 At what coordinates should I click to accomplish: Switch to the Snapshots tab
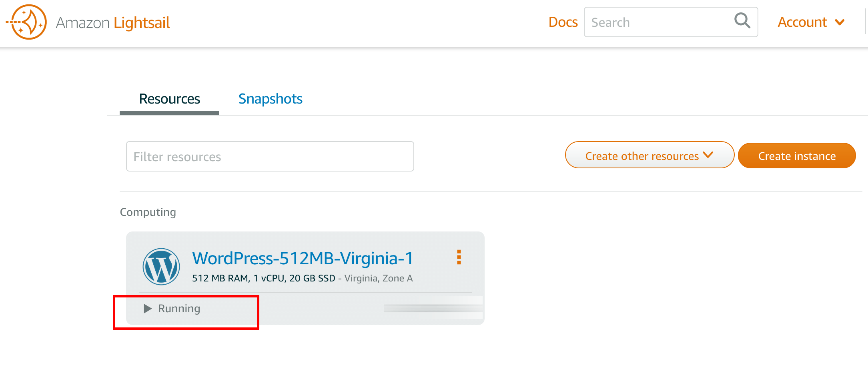pos(271,99)
